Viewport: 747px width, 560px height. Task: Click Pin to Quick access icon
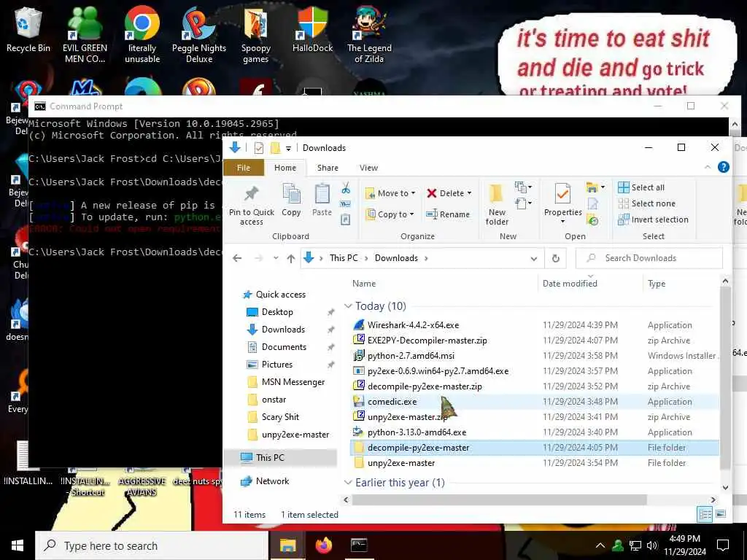[251, 194]
